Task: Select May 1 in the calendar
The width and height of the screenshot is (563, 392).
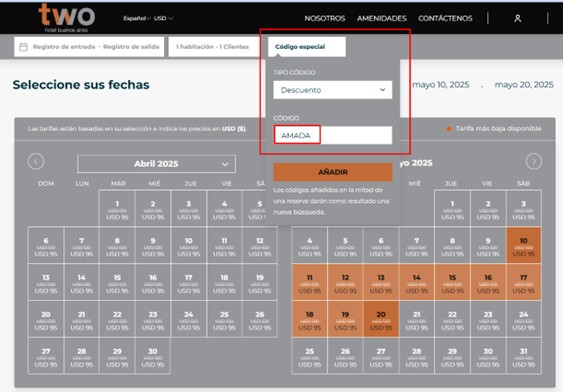Action: coord(452,209)
